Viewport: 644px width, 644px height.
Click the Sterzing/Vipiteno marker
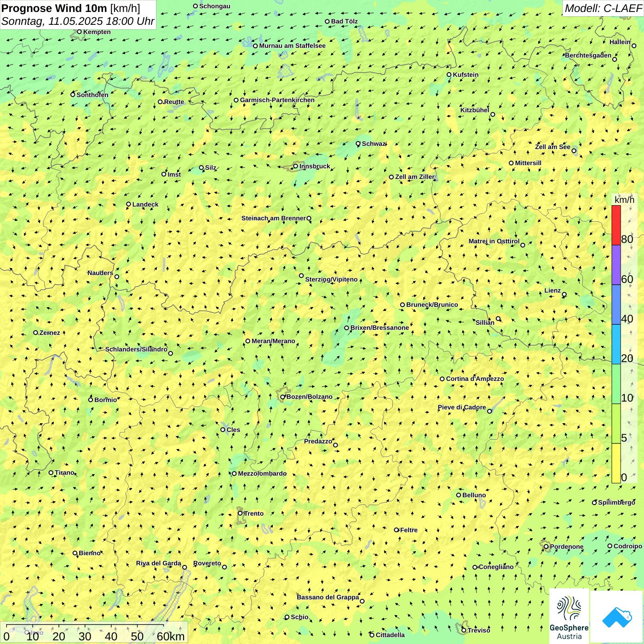pyautogui.click(x=301, y=276)
